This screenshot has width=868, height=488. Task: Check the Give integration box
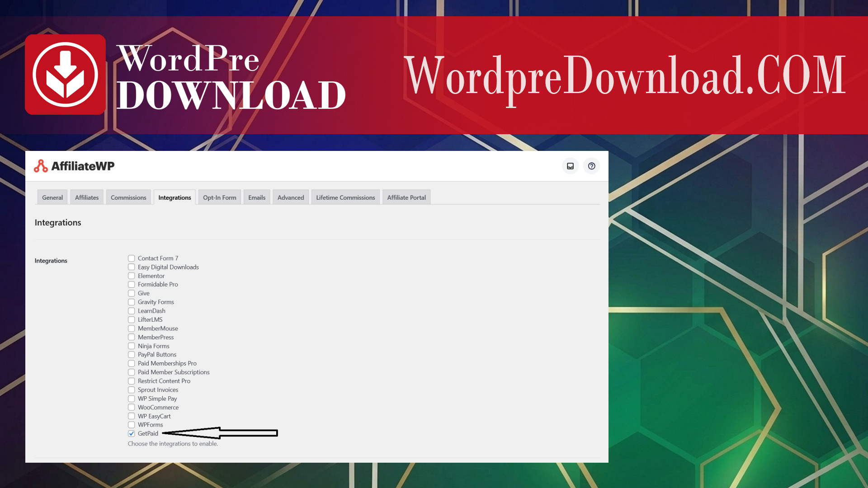click(x=131, y=293)
